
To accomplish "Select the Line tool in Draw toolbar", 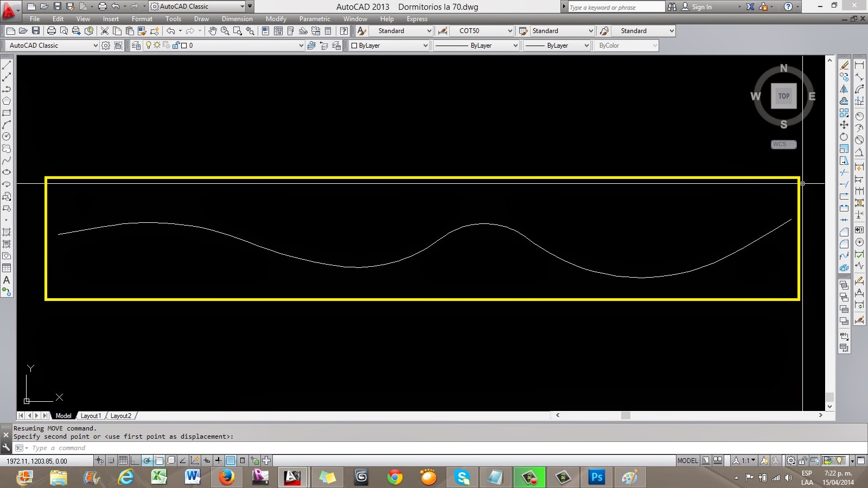I will (x=7, y=65).
